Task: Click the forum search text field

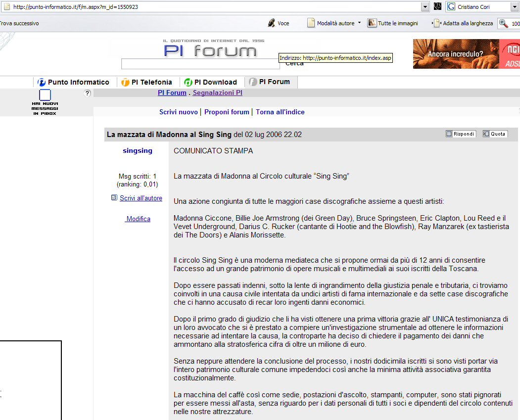Action: pos(200,64)
